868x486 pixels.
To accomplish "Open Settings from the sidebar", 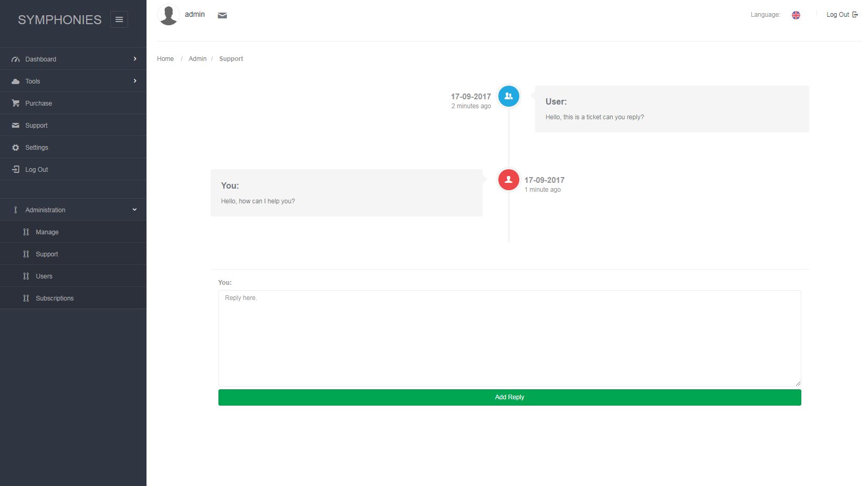I will pos(73,148).
